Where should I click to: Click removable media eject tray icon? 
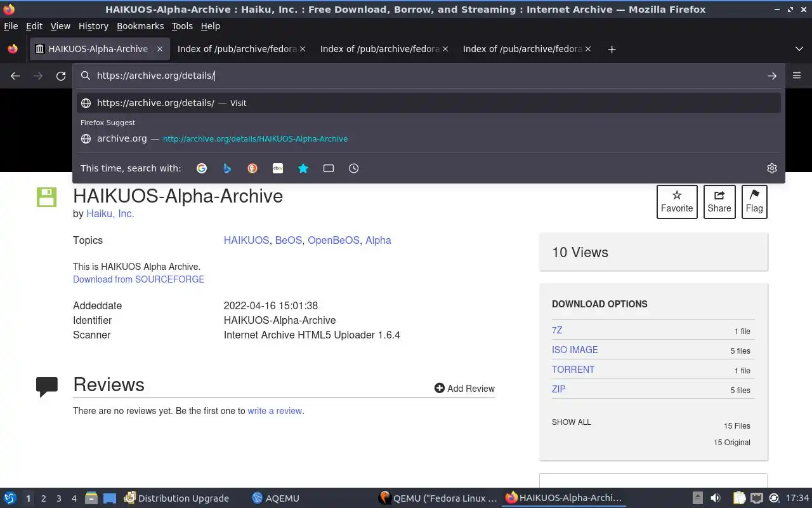tap(697, 498)
